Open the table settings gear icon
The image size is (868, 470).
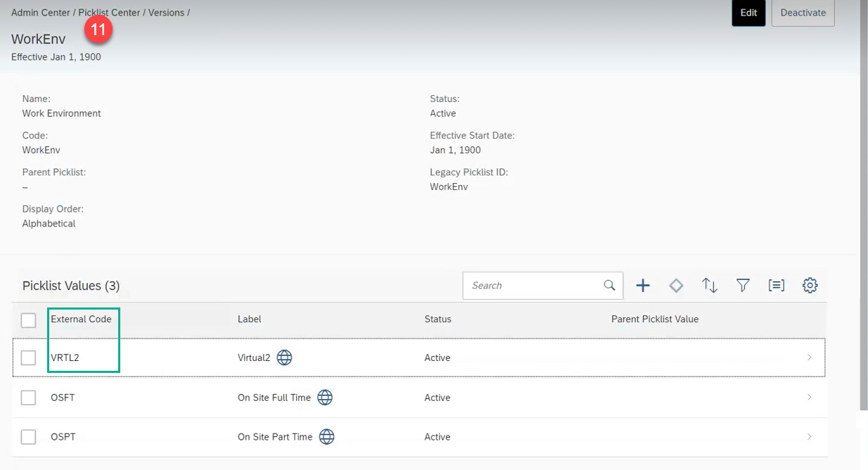coord(810,285)
